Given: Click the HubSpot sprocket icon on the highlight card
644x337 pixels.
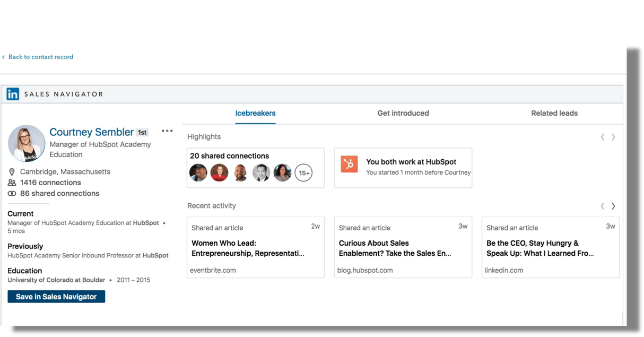Looking at the screenshot, I should (349, 165).
